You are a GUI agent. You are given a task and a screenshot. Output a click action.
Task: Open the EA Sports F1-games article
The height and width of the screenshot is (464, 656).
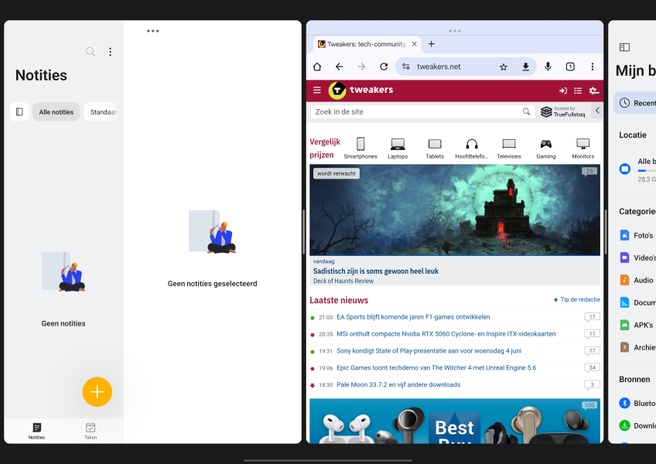coord(413,317)
